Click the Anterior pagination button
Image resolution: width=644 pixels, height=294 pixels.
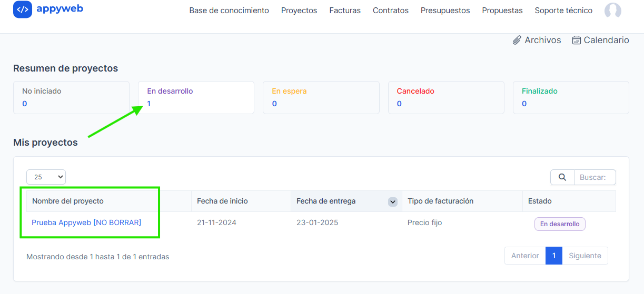[525, 256]
